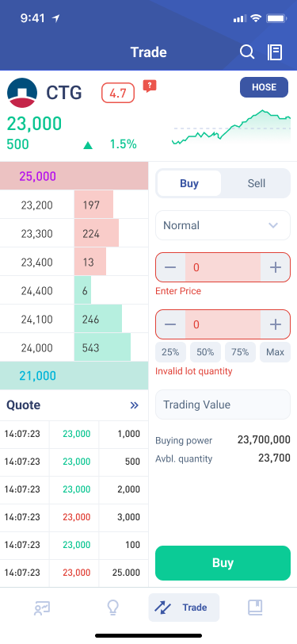Select the Buy side toggle

pos(189,183)
